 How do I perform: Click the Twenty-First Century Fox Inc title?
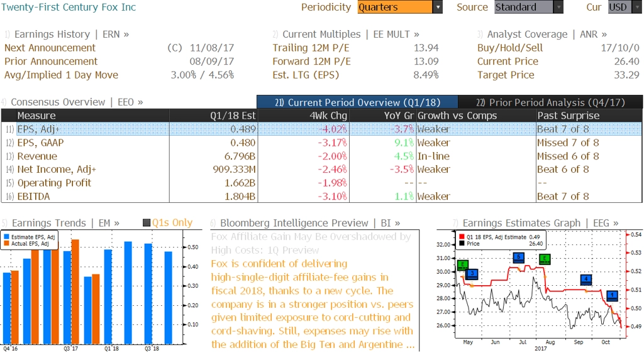pyautogui.click(x=69, y=7)
